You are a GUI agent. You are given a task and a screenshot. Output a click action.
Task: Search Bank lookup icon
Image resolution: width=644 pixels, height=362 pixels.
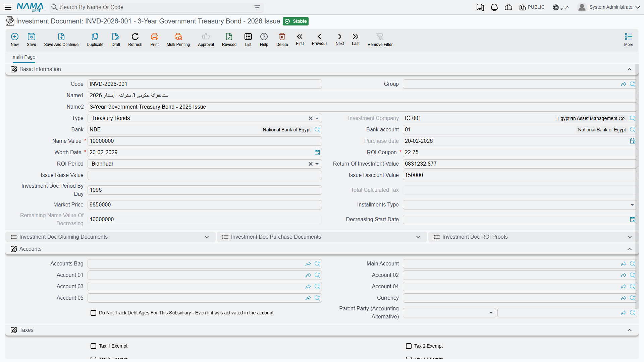[317, 130]
